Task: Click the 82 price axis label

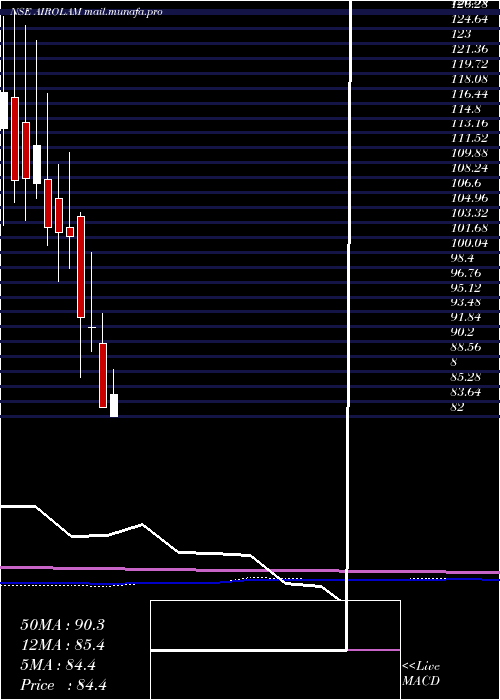Action: click(457, 407)
